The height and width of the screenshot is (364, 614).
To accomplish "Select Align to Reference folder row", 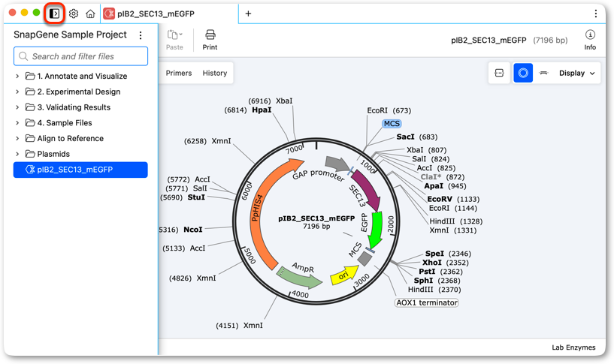I will [x=80, y=138].
